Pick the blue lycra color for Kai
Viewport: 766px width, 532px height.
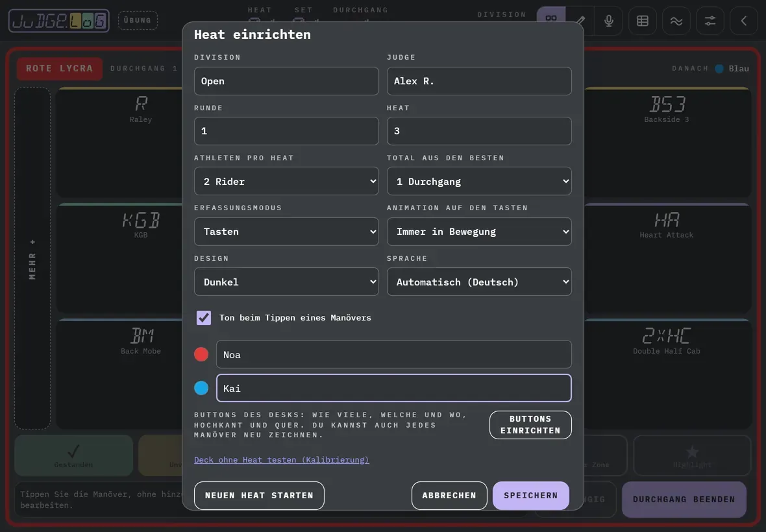pos(201,388)
